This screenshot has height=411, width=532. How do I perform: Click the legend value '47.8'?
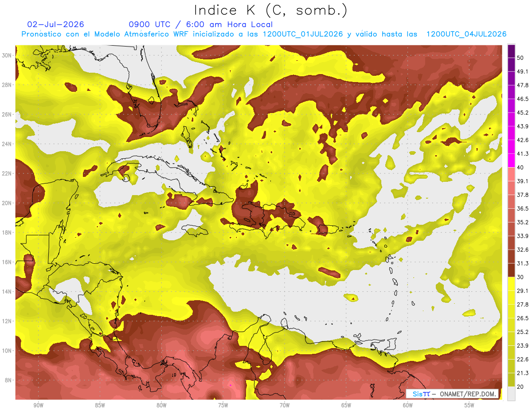point(523,85)
